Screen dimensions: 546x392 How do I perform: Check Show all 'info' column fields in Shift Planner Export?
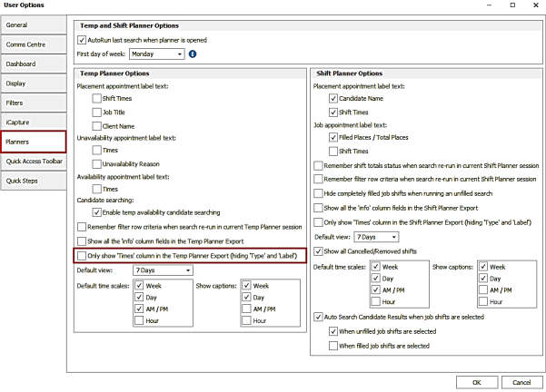(x=318, y=208)
